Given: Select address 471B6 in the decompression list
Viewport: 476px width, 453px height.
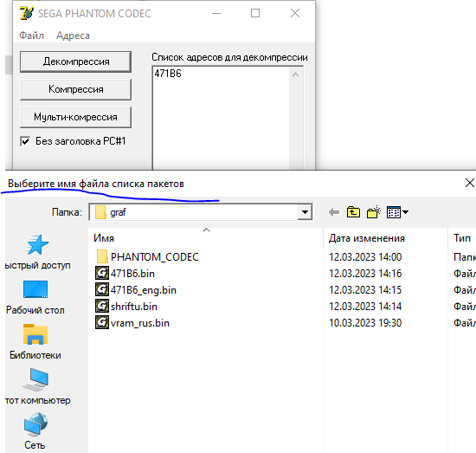Looking at the screenshot, I should coord(168,74).
